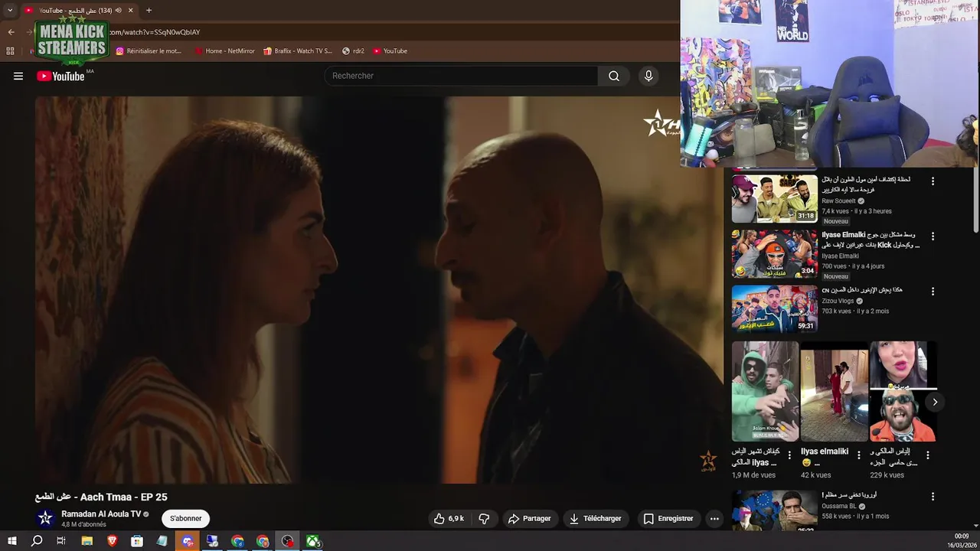
Task: Open the Xbox app on the taskbar
Action: coord(313,541)
